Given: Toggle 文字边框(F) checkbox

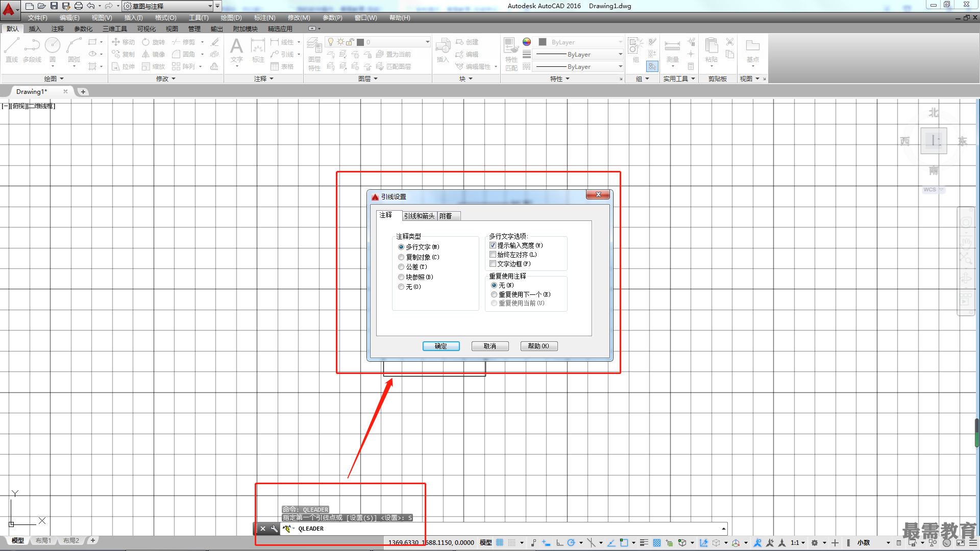Looking at the screenshot, I should coord(493,264).
